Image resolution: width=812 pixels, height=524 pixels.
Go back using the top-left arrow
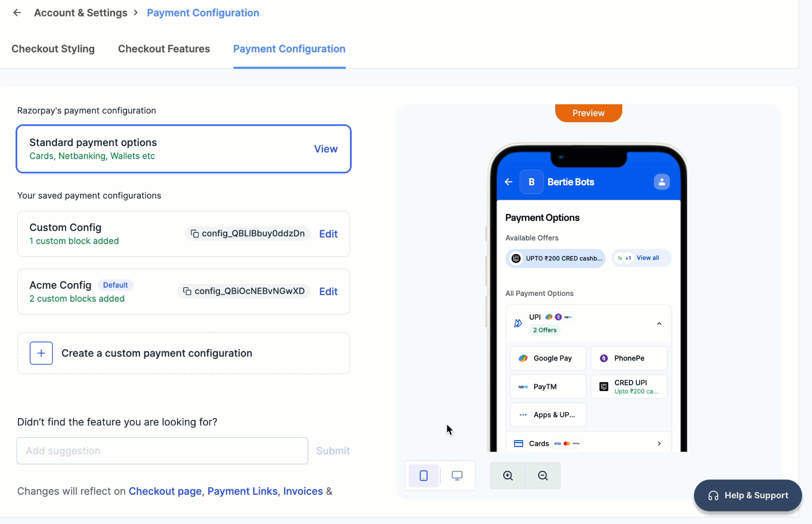tap(17, 13)
